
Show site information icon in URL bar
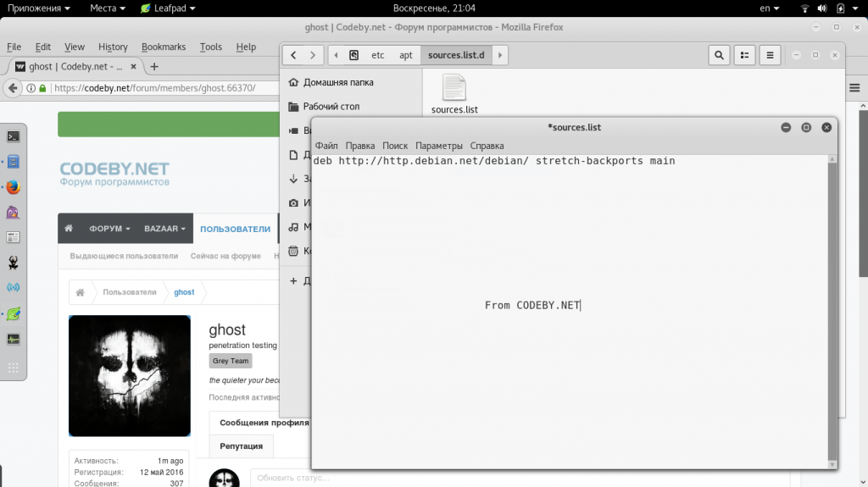(31, 88)
